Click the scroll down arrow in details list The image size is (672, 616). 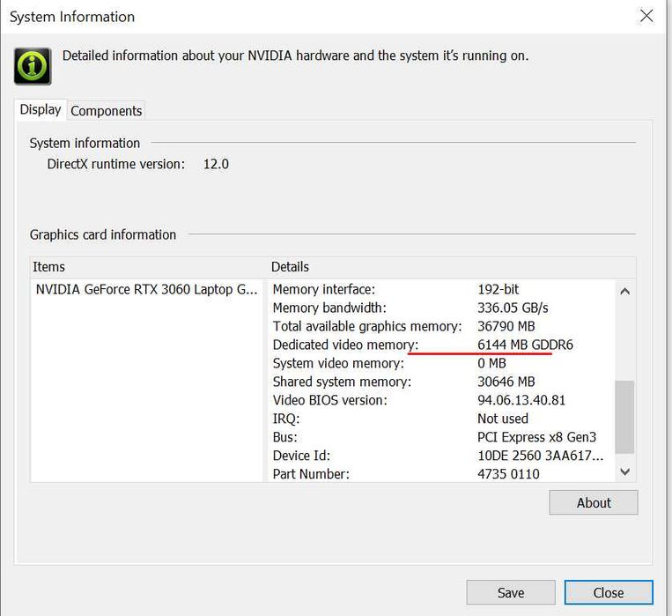(x=624, y=471)
